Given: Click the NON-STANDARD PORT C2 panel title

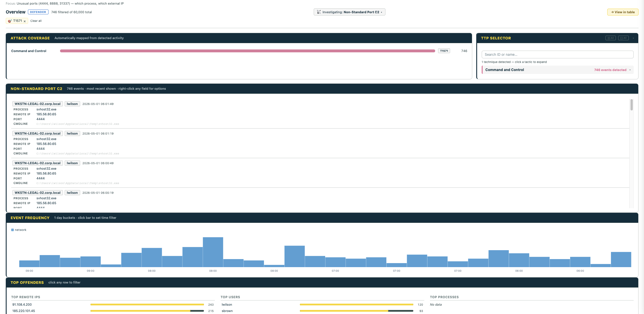Looking at the screenshot, I should pos(36,89).
